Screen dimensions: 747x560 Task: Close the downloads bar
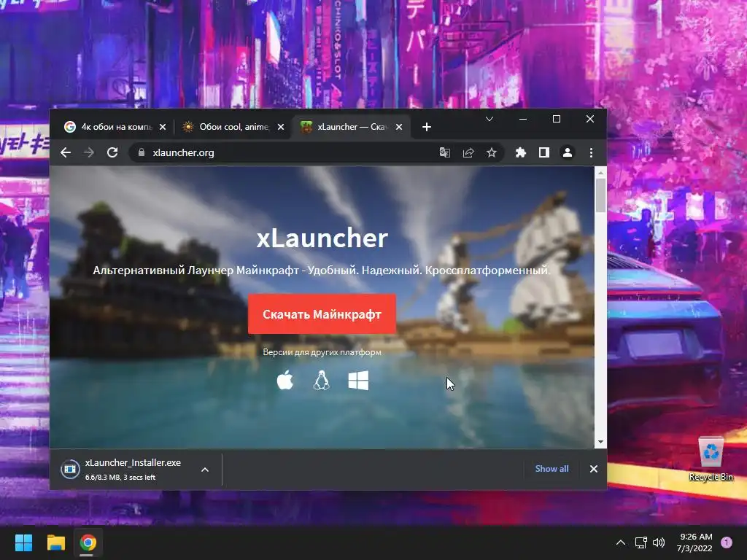pos(594,469)
